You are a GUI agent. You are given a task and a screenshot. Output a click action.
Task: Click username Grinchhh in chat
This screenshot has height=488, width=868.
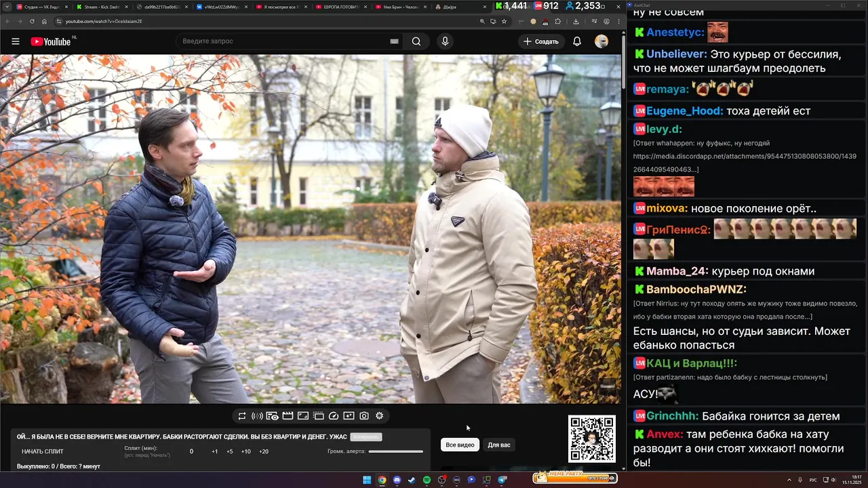point(673,416)
